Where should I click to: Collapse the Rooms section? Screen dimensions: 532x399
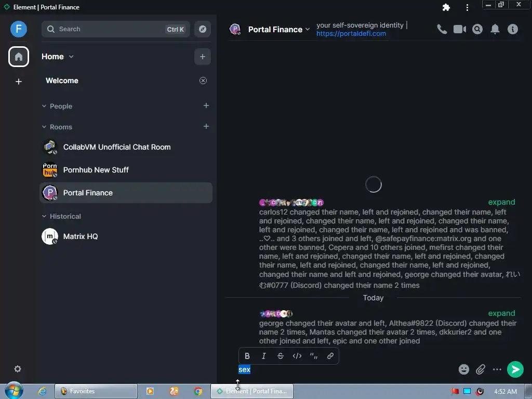[x=44, y=127]
